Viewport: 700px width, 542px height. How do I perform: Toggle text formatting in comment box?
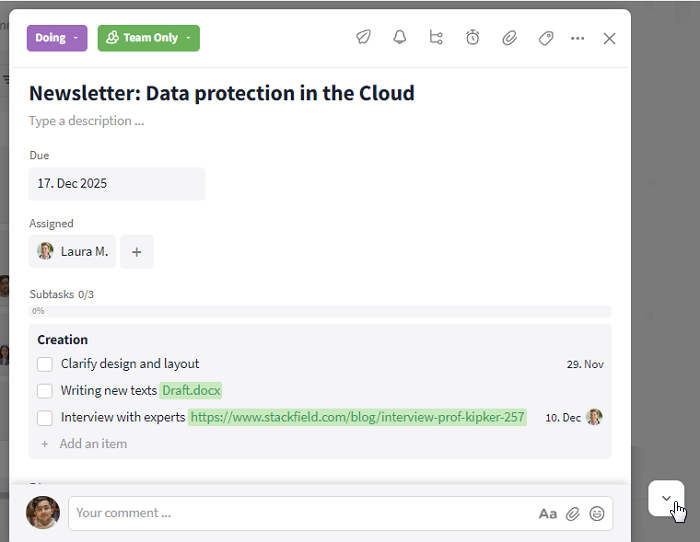(548, 514)
